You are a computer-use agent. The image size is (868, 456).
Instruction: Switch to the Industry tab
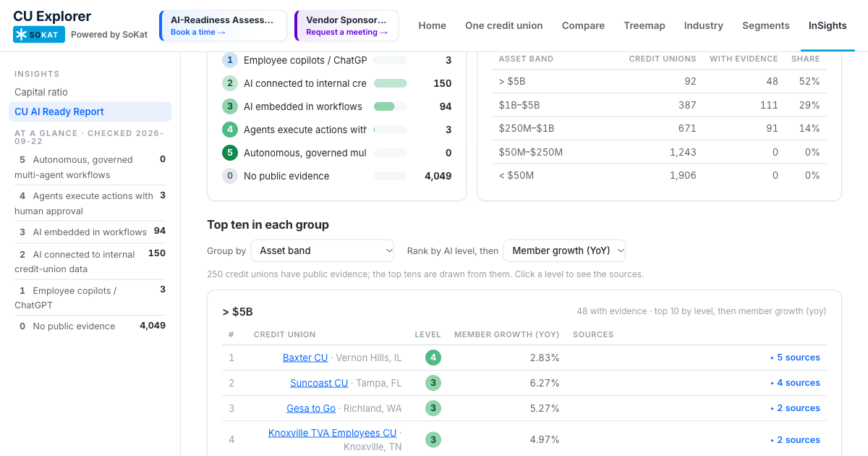(x=704, y=25)
